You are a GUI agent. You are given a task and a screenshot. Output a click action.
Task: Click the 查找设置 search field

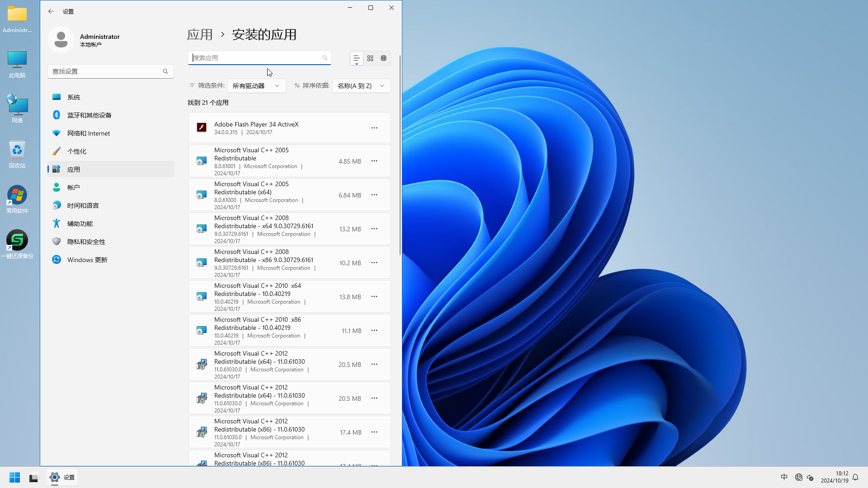pos(111,71)
